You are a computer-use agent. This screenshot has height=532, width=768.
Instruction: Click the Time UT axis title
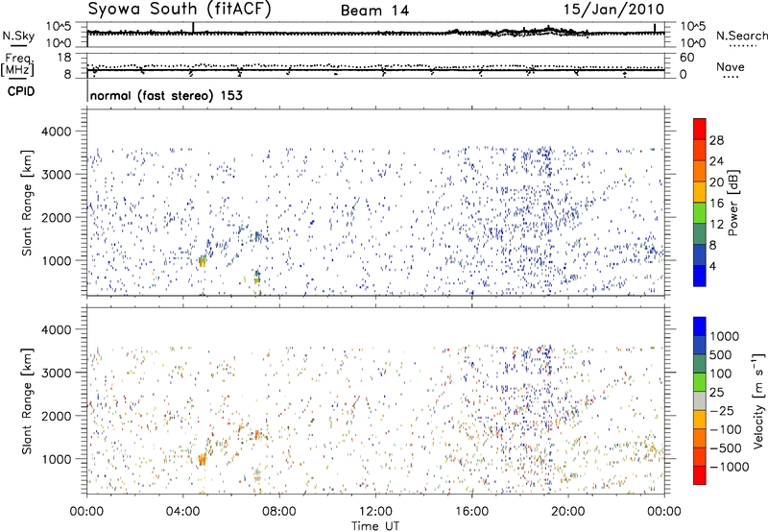pyautogui.click(x=375, y=526)
